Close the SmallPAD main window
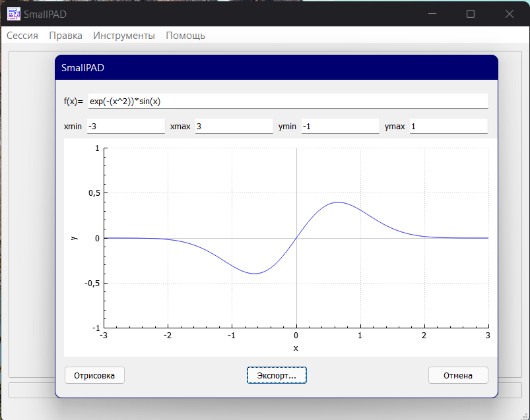Image resolution: width=530 pixels, height=420 pixels. 510,14
